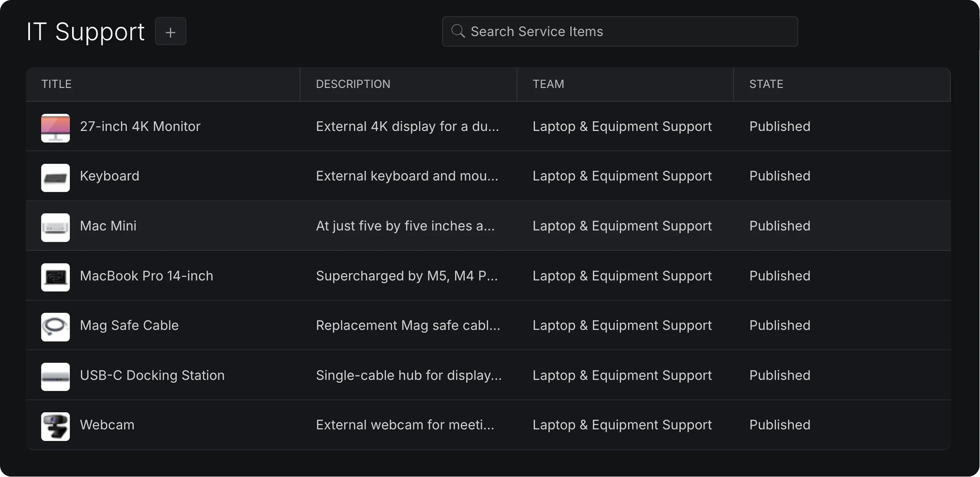Select the Mag Safe Cable title

pos(129,326)
